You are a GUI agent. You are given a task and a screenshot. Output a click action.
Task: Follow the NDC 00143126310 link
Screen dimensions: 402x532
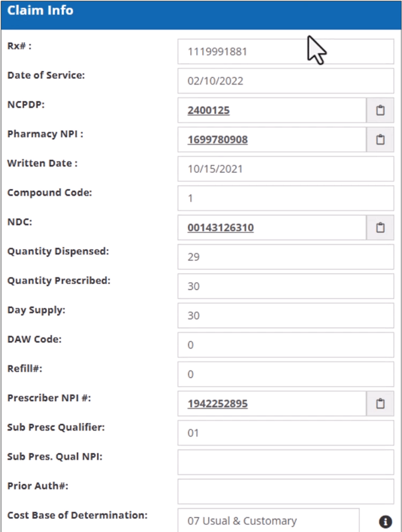coord(220,228)
